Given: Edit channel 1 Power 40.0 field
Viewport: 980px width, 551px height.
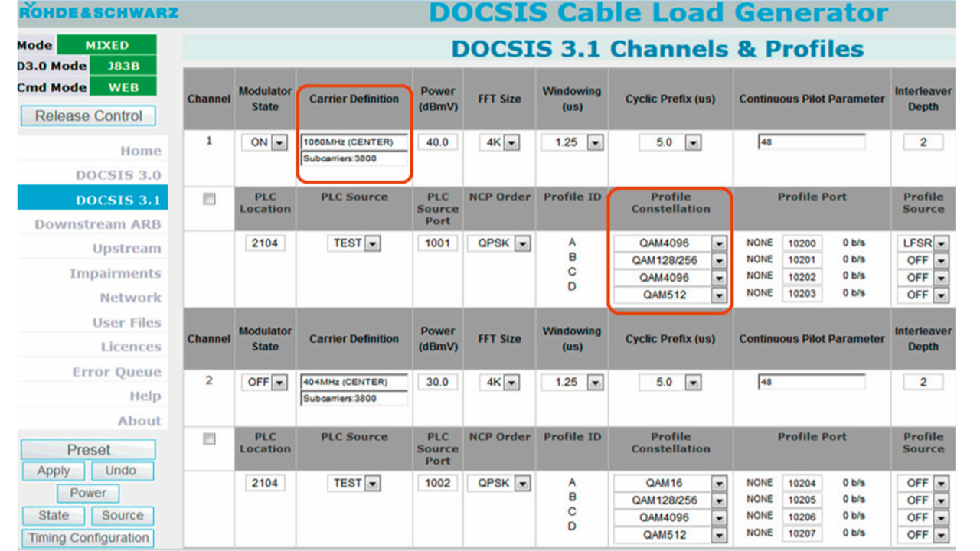Looking at the screenshot, I should 437,142.
